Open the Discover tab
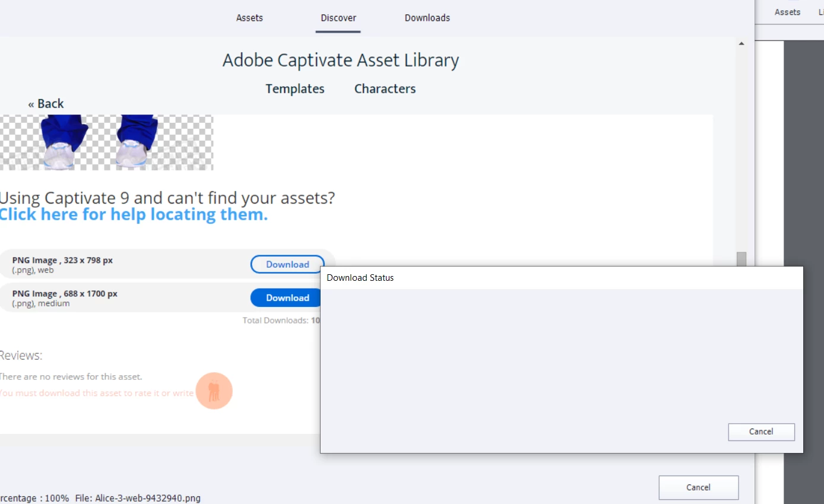This screenshot has height=504, width=824. pyautogui.click(x=338, y=18)
